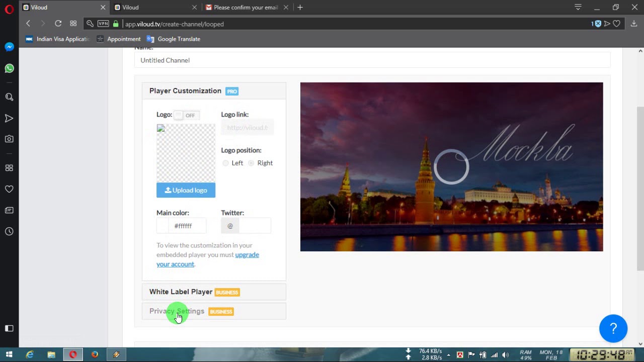Viewport: 644px width, 362px height.
Task: Close the second Viloud tab
Action: [x=194, y=7]
